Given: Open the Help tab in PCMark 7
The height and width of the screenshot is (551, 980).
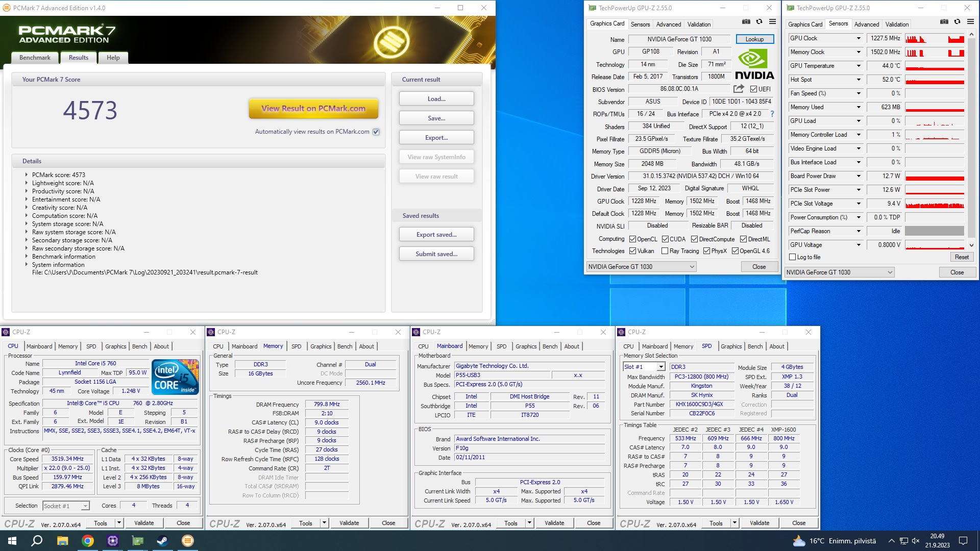Looking at the screenshot, I should 113,58.
